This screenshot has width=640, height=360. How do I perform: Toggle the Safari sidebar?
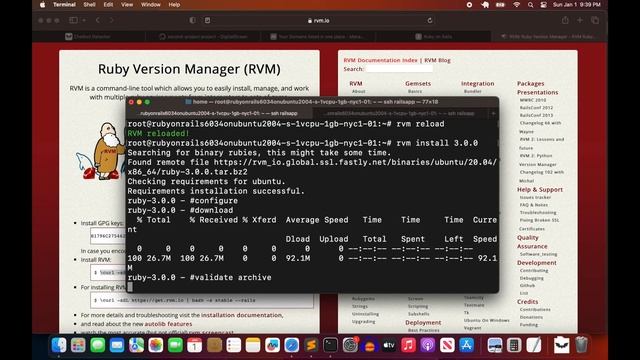click(73, 20)
